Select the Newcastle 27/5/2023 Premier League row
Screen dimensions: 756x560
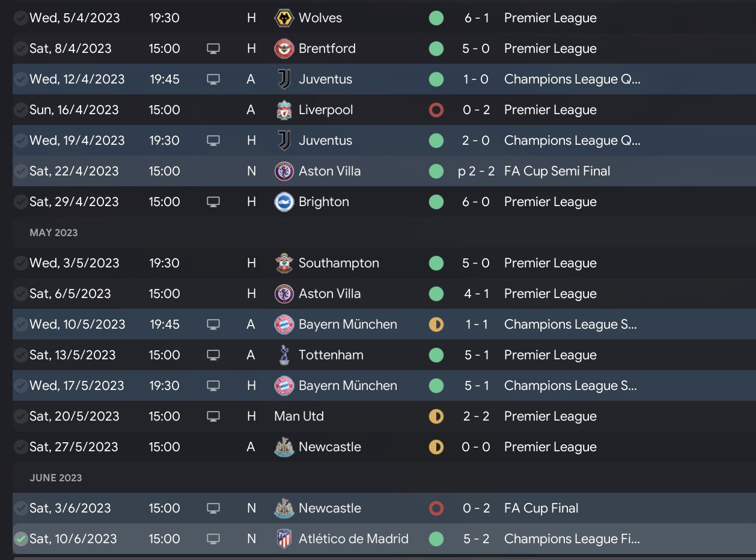385,447
